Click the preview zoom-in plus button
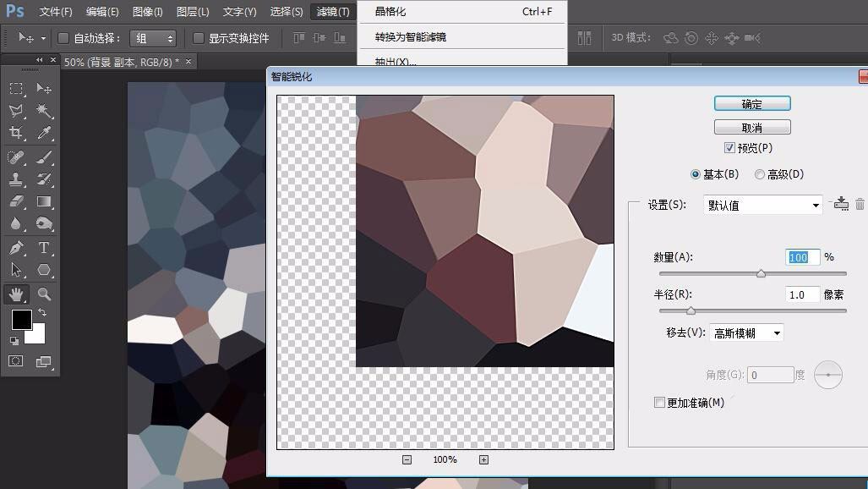Image resolution: width=868 pixels, height=489 pixels. 483,459
